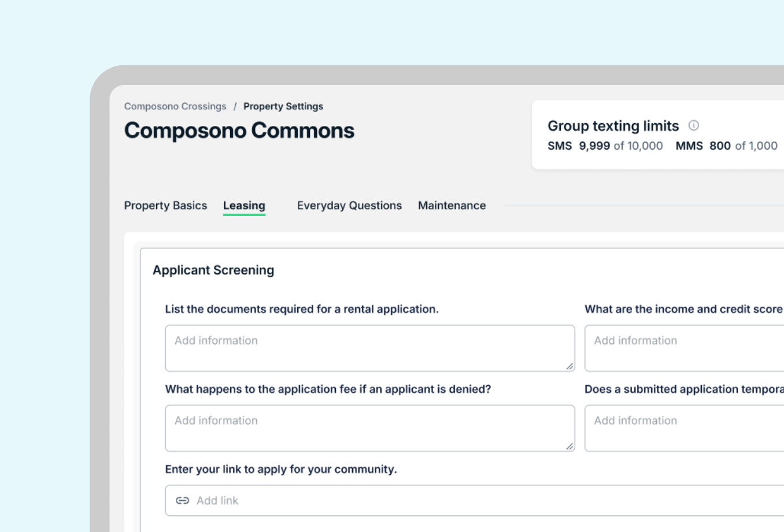This screenshot has height=532, width=784.
Task: Click the info icon beside Group texting limits
Action: (694, 125)
